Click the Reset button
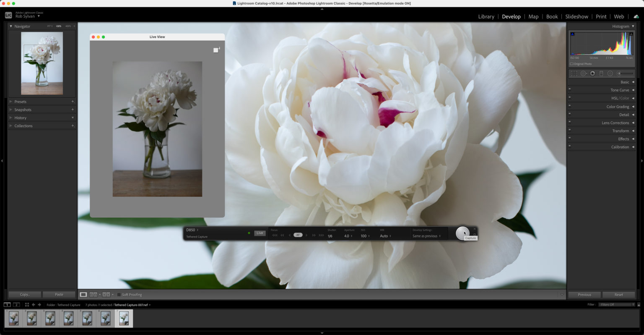The image size is (644, 335). (619, 294)
